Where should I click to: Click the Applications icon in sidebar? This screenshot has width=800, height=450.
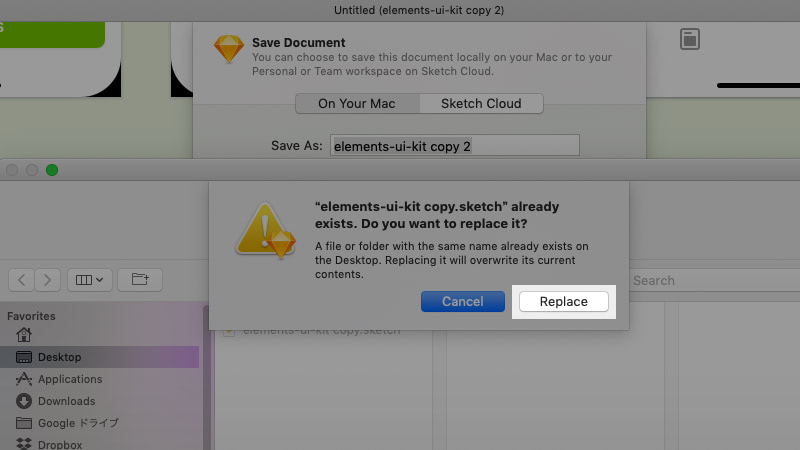[x=24, y=379]
